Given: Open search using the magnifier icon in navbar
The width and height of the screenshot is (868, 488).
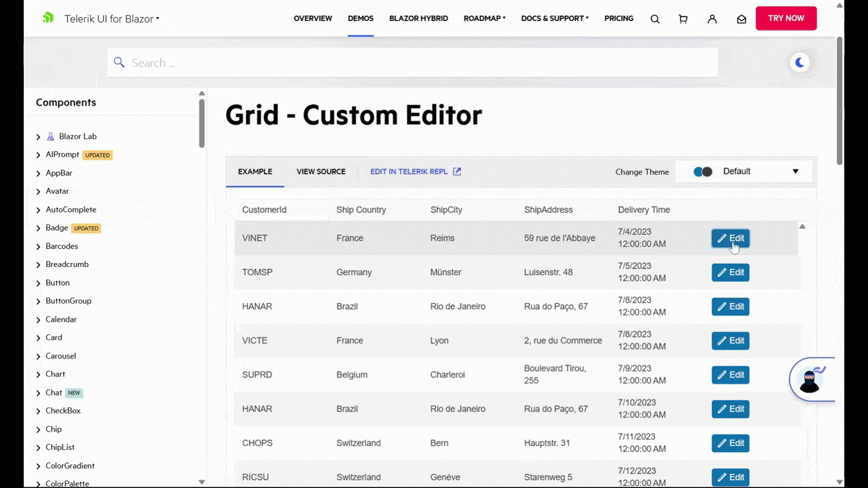Looking at the screenshot, I should coord(654,18).
